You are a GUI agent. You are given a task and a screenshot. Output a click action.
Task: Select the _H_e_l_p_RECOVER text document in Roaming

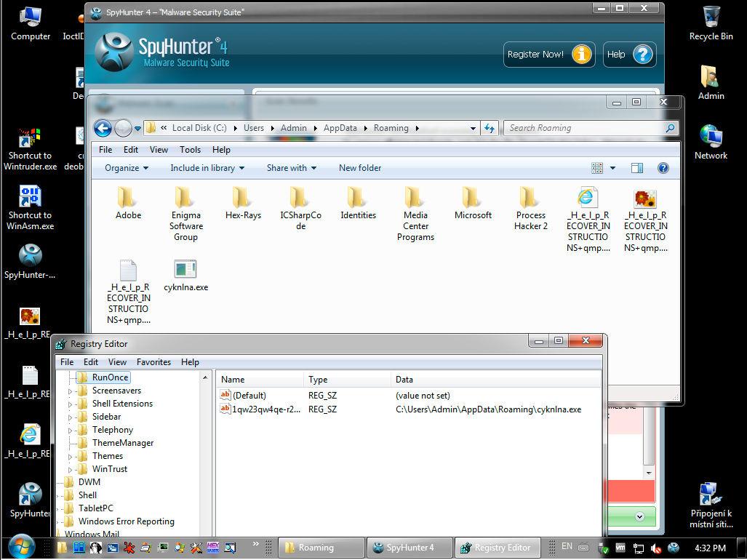click(128, 292)
